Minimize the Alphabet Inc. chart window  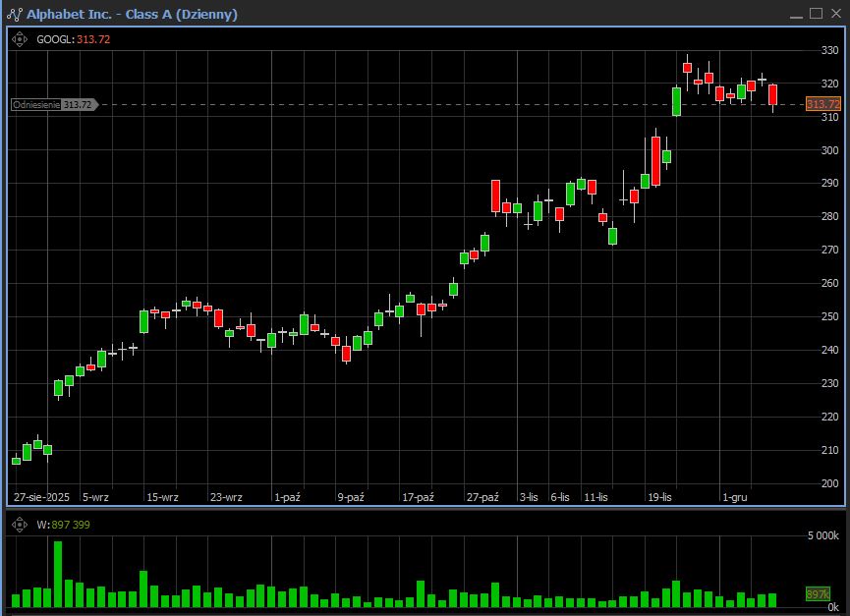796,13
